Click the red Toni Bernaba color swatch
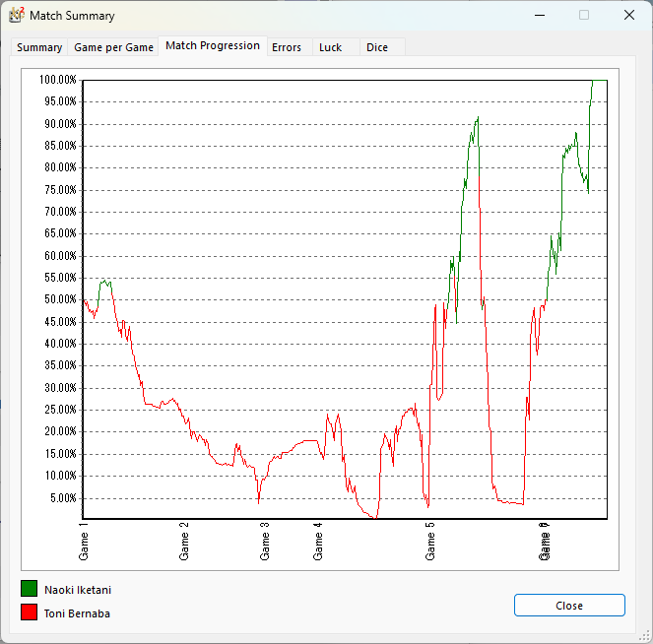 pos(30,612)
